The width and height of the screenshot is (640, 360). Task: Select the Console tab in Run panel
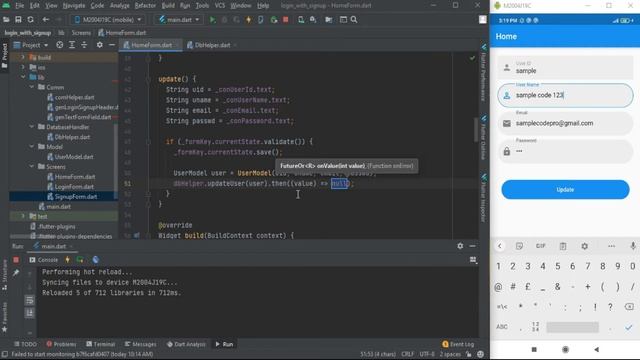point(43,260)
